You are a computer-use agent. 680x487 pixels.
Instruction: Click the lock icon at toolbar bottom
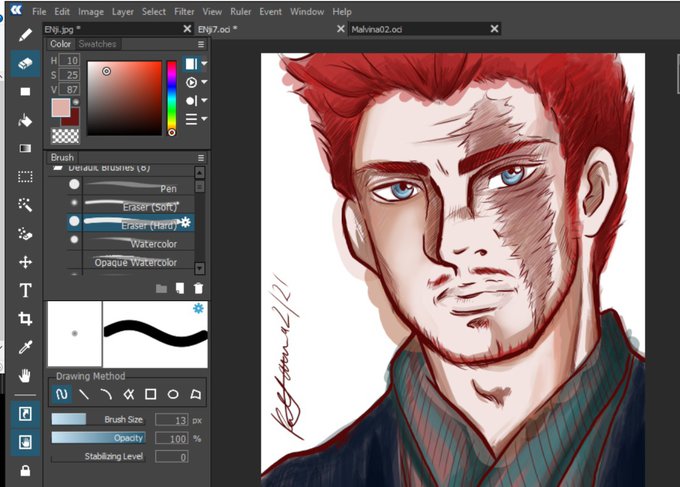(25, 471)
